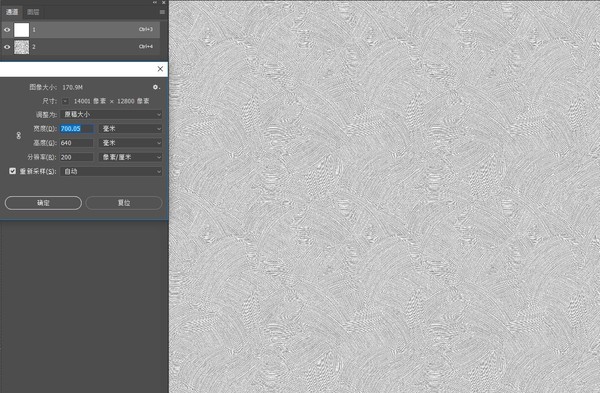Toggle visibility of channel 2
The image size is (600, 393).
[x=7, y=47]
